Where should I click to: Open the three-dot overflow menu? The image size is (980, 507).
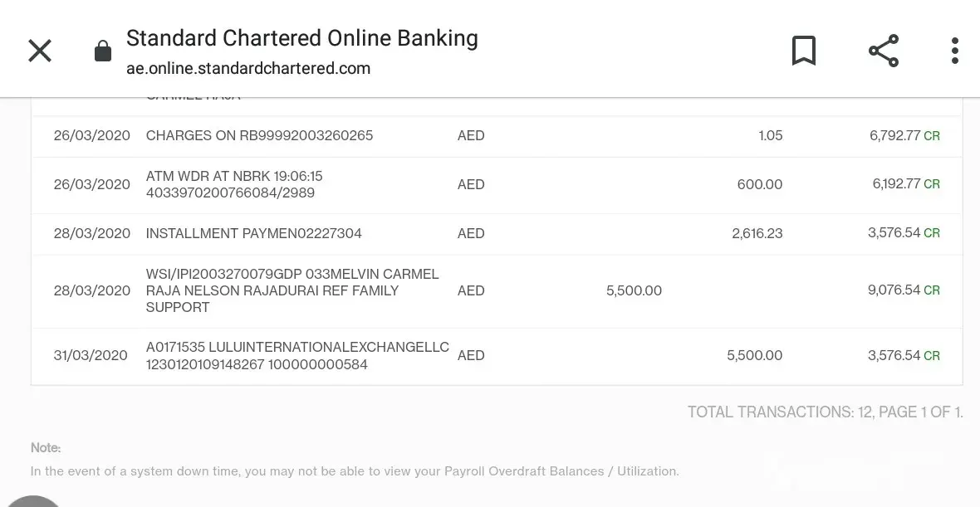tap(954, 51)
